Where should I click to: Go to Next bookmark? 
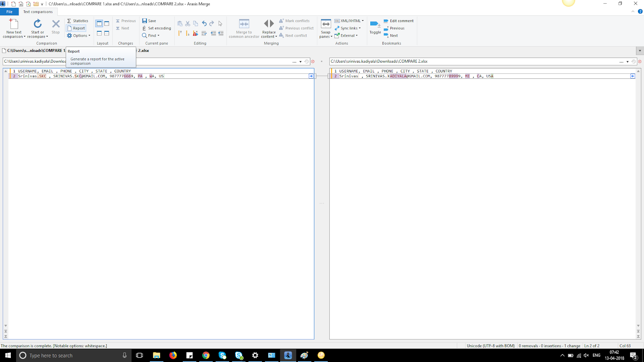391,35
